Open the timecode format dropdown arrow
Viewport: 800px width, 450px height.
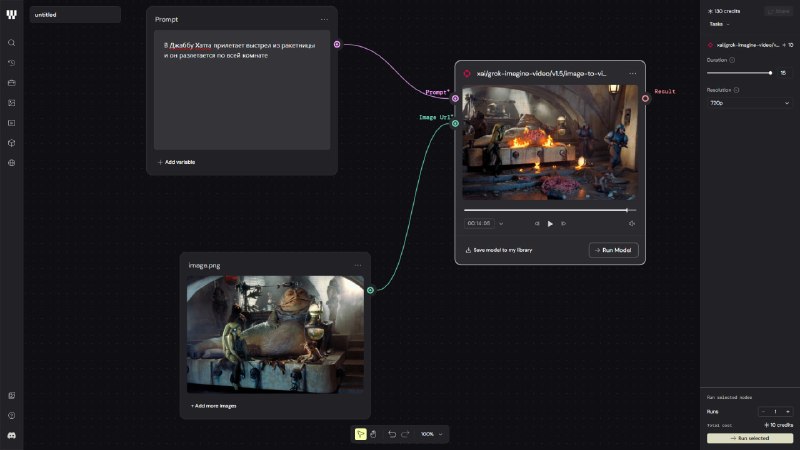(x=501, y=223)
